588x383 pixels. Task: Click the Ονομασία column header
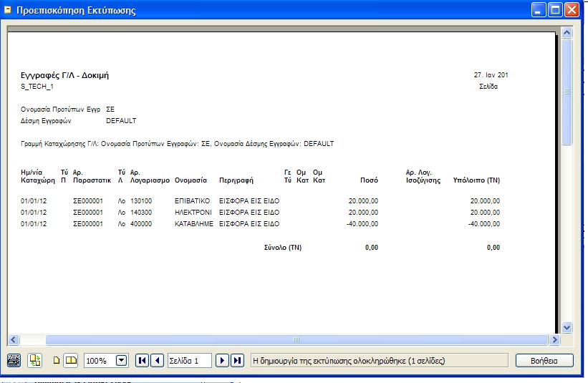(x=191, y=180)
